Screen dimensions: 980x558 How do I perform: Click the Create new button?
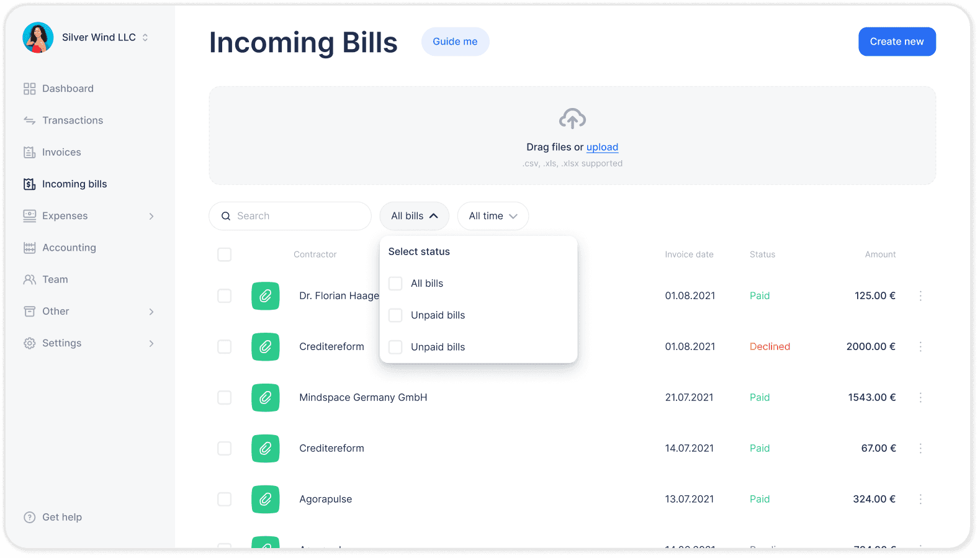click(x=897, y=42)
